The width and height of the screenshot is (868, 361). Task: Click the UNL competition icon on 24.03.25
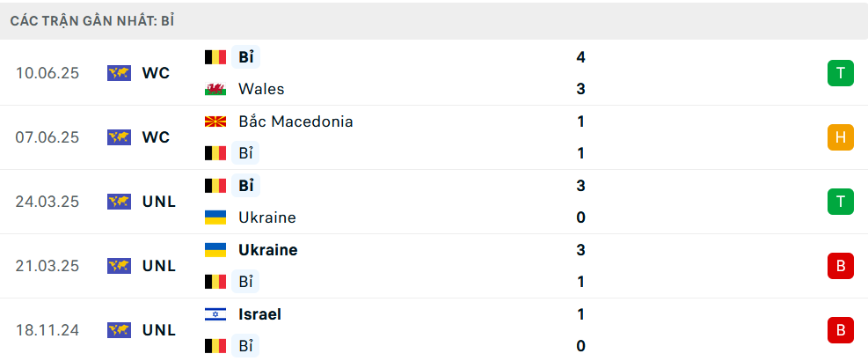click(119, 202)
